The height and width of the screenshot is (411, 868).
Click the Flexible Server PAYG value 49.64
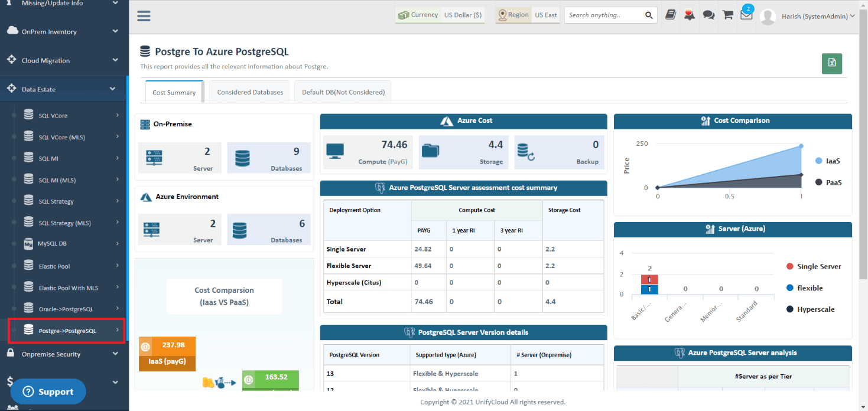(x=424, y=266)
